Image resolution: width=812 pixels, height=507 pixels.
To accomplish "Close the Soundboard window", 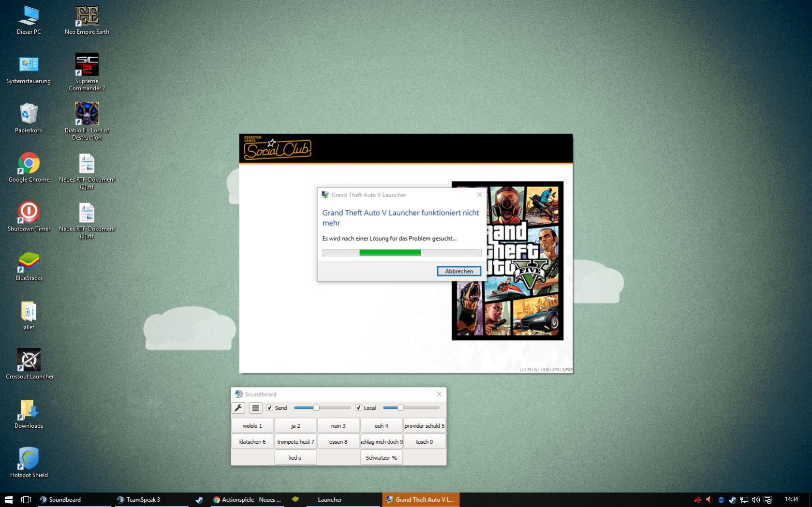I will click(439, 394).
